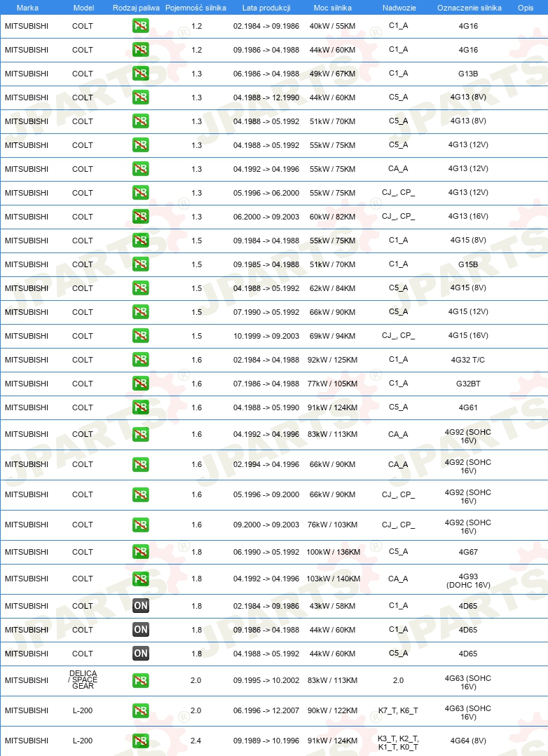Select the petrol icon for the 04.1988 -> 12.1990 row
Image resolution: width=548 pixels, height=756 pixels.
tap(141, 97)
